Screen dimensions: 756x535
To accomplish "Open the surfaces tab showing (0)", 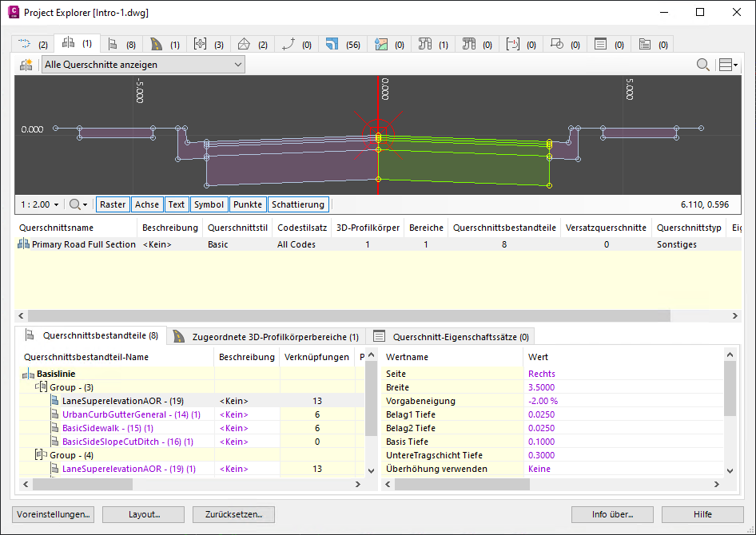I will (390, 45).
